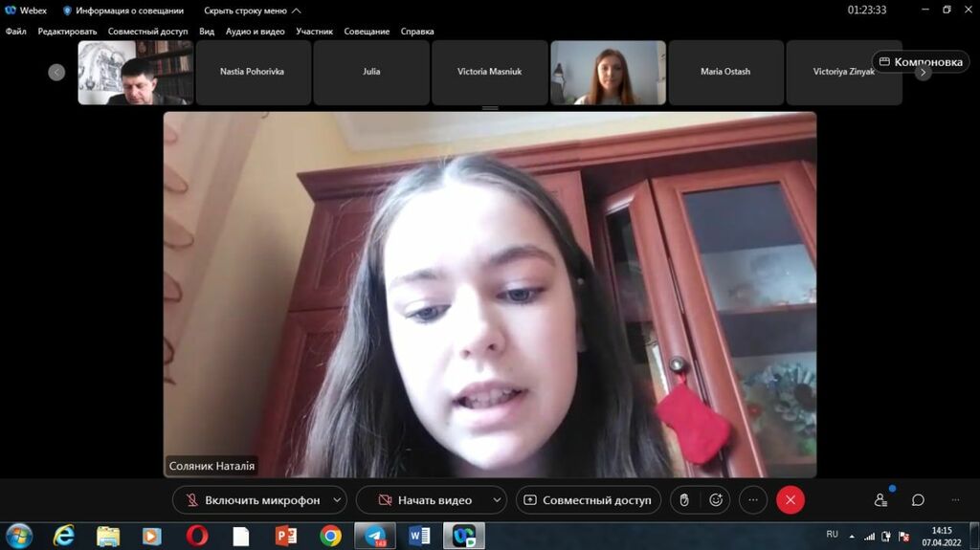Open the Совещание menu
Screen dimensions: 980x550
(x=367, y=32)
